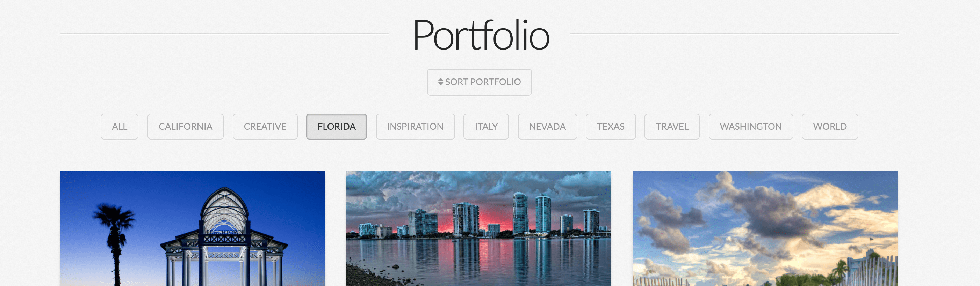
Task: Open the city skyline sunset photo
Action: tap(478, 228)
